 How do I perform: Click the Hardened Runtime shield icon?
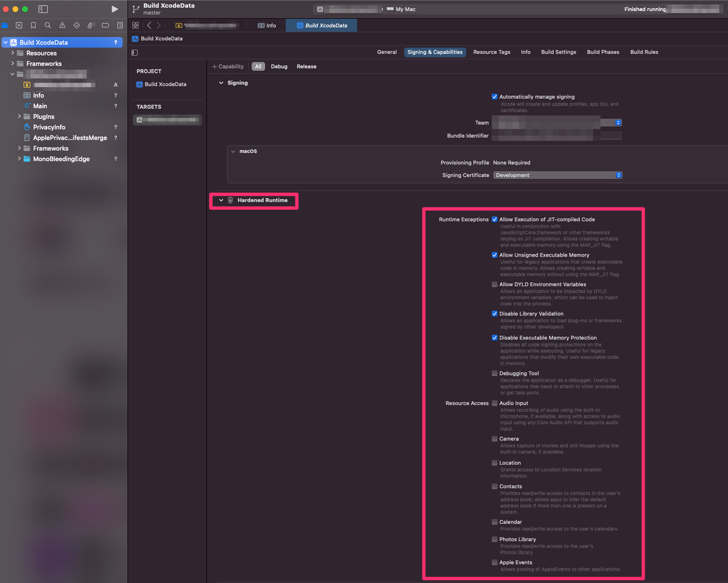[x=231, y=200]
